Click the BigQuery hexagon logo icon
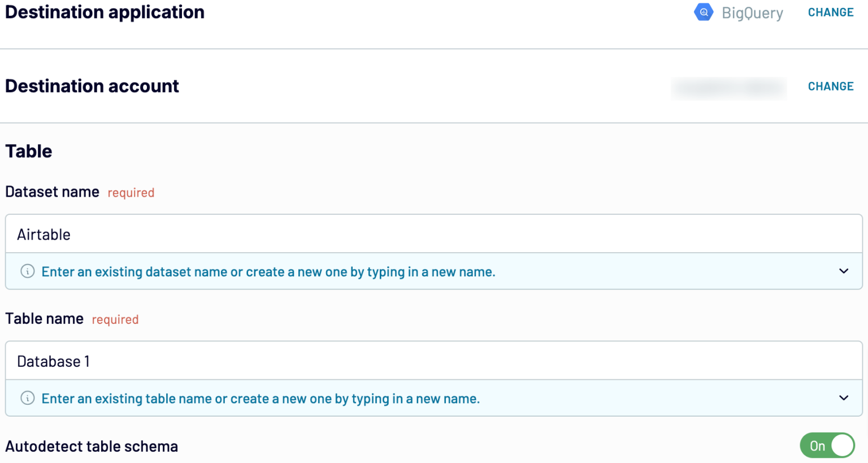Viewport: 868px width, 463px height. [704, 12]
